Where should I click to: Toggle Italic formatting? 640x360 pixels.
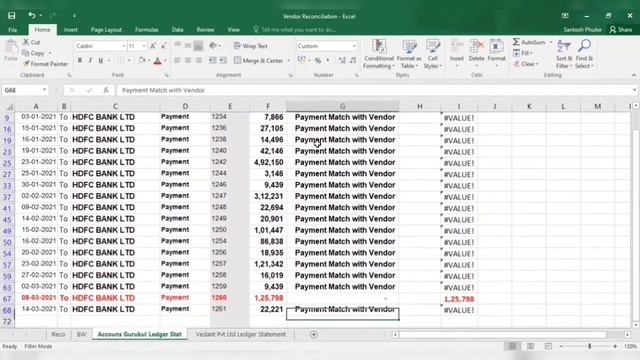(90, 60)
